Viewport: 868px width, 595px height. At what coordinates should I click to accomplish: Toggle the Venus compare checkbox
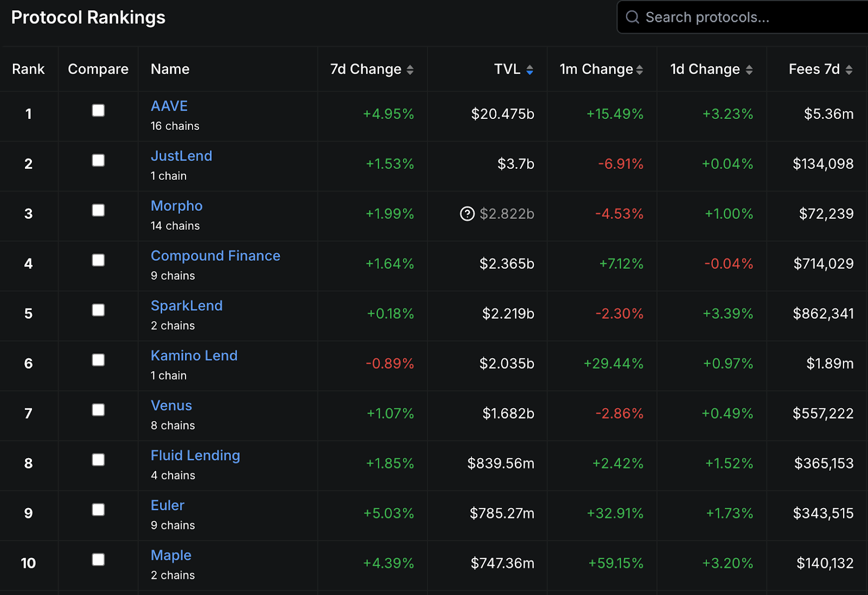(x=98, y=410)
